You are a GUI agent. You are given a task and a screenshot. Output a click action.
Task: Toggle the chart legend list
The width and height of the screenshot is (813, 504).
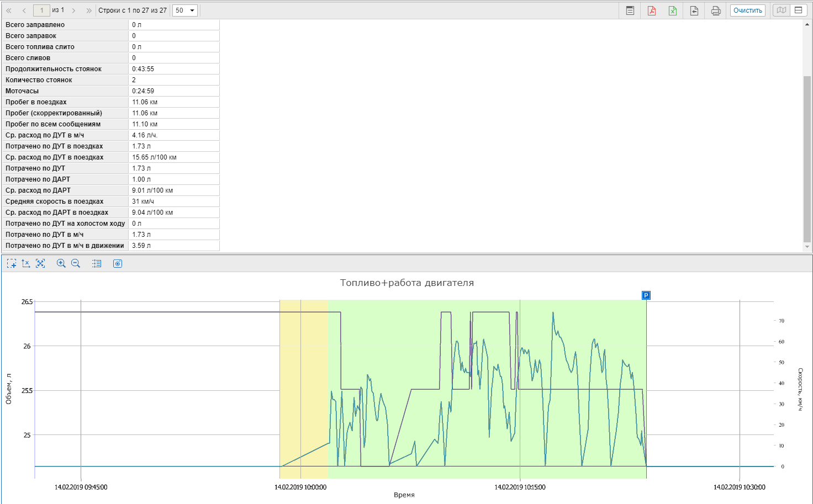[97, 264]
